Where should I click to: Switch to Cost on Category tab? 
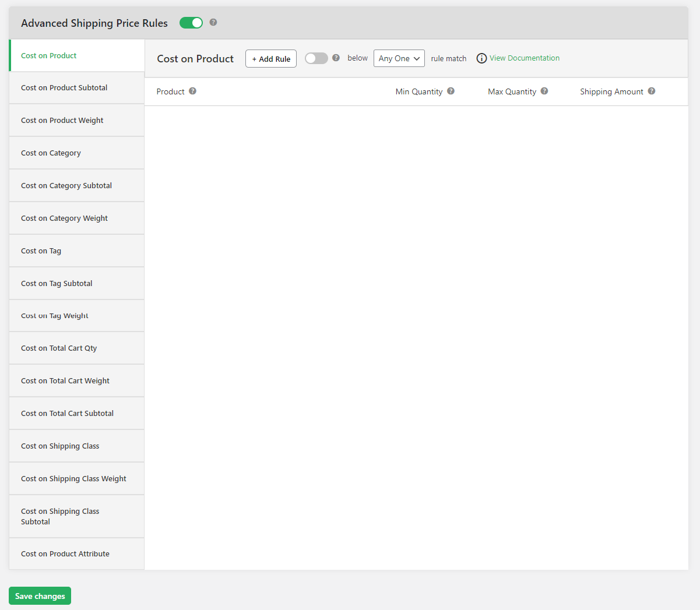pos(77,153)
